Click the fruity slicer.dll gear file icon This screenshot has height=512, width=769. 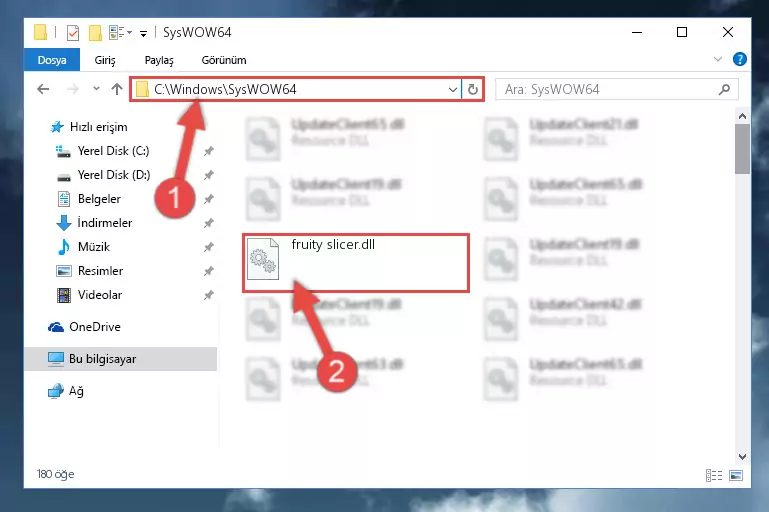coord(263,259)
